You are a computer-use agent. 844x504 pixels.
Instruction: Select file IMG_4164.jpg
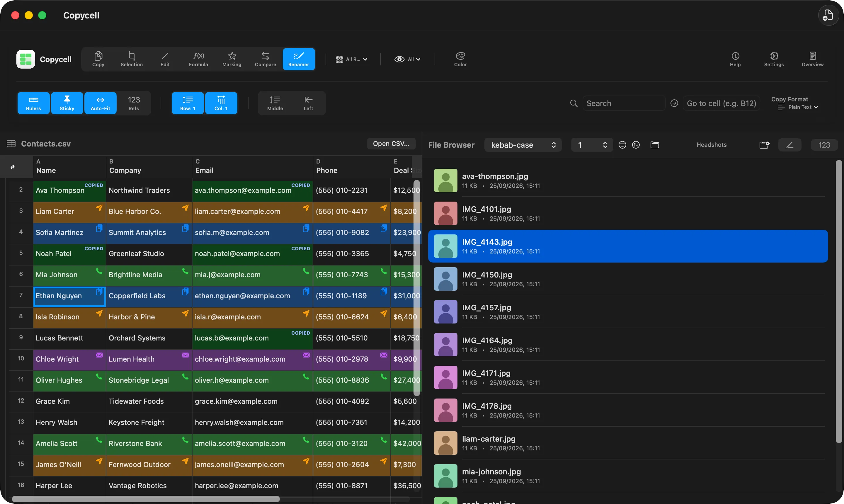[x=628, y=345]
